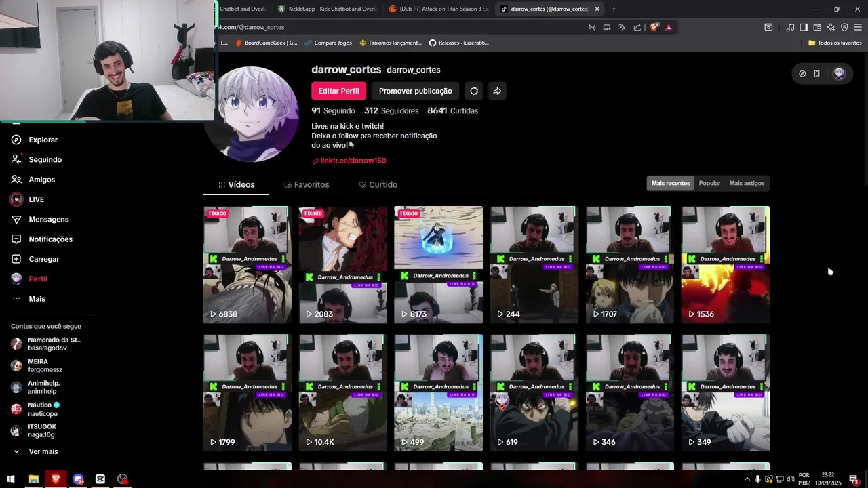Toggle the browser sidebar panel icon
The image size is (868, 488).
coord(804,27)
